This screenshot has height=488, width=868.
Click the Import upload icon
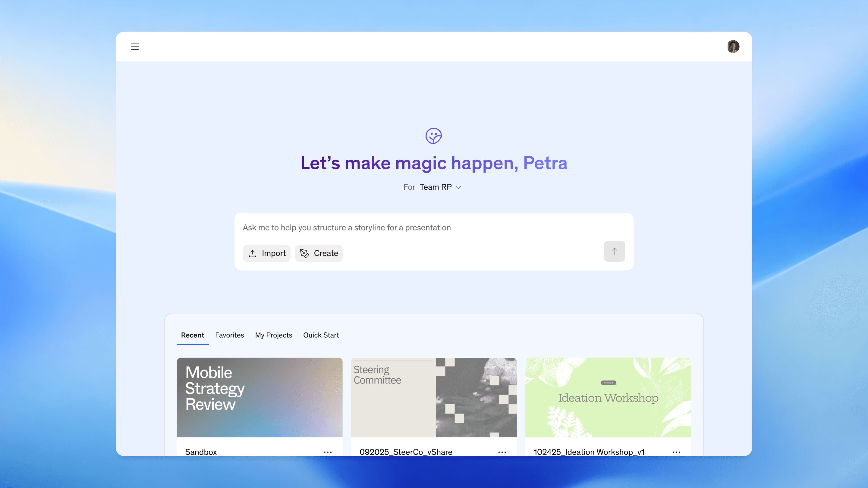pyautogui.click(x=253, y=253)
